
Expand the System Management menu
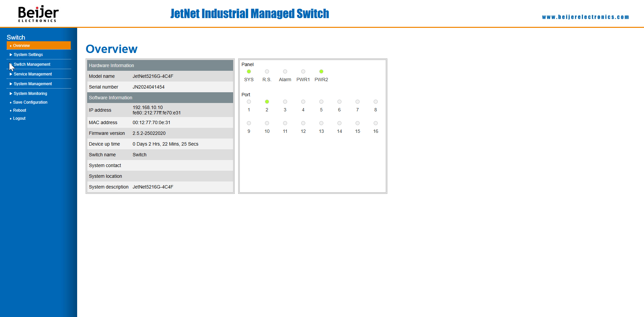[33, 84]
